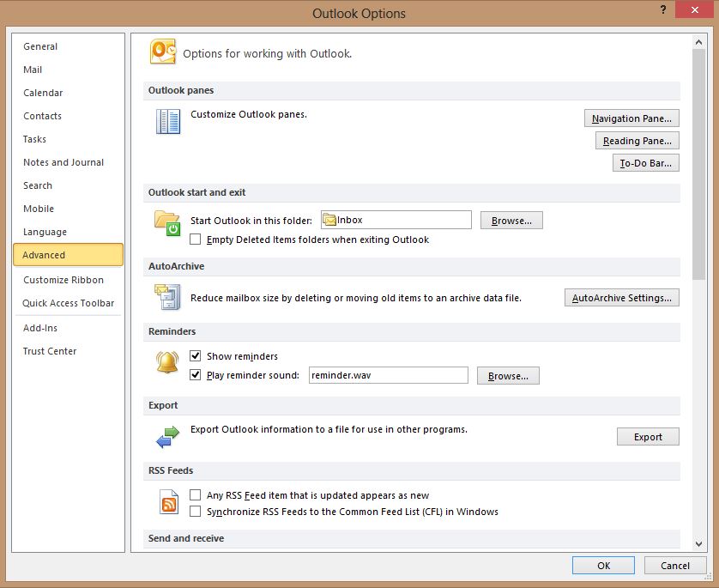The height and width of the screenshot is (588, 719).
Task: Click the Export button
Action: click(x=648, y=437)
